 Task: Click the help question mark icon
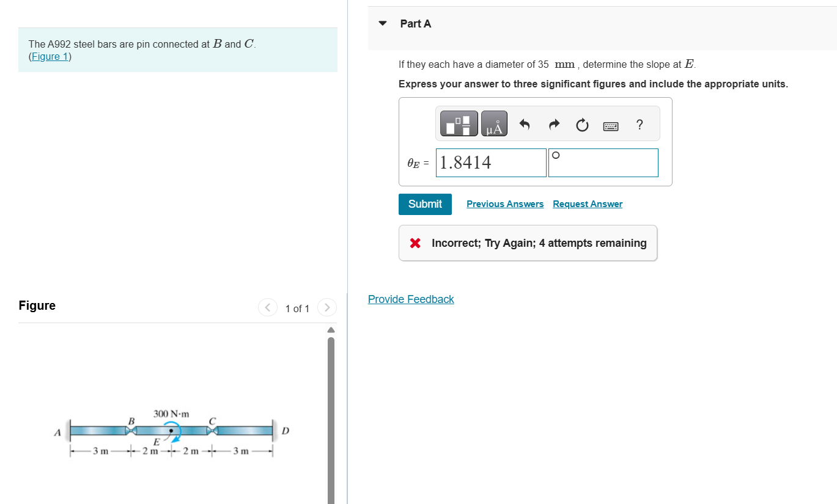[x=639, y=125]
